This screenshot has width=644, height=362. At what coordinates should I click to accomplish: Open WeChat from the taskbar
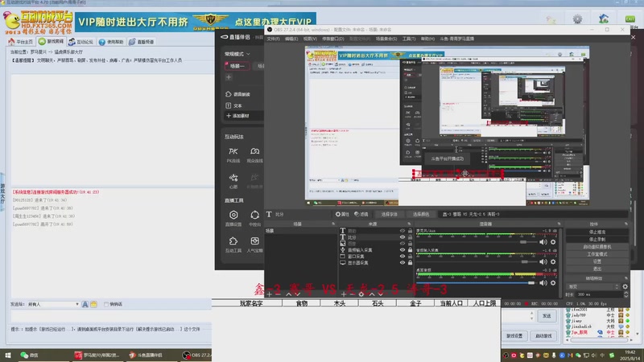30,355
